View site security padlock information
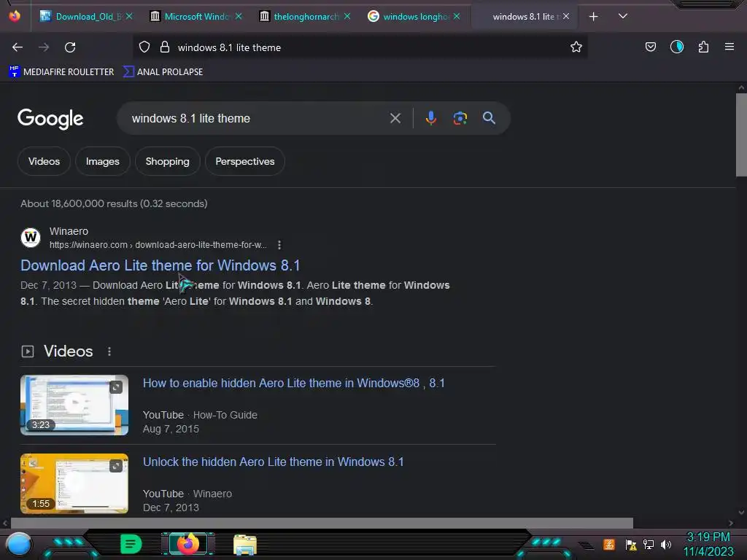Viewport: 747px width, 560px height. 165,47
